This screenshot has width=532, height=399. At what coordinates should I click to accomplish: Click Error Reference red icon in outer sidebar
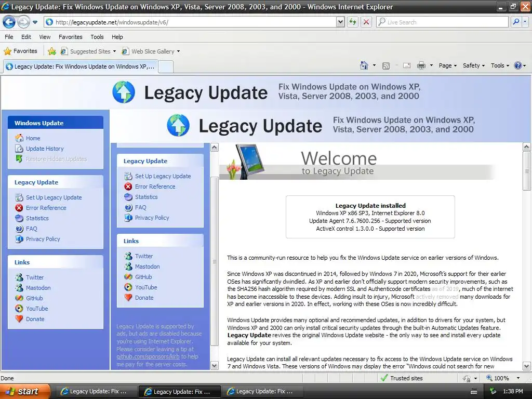click(x=19, y=208)
